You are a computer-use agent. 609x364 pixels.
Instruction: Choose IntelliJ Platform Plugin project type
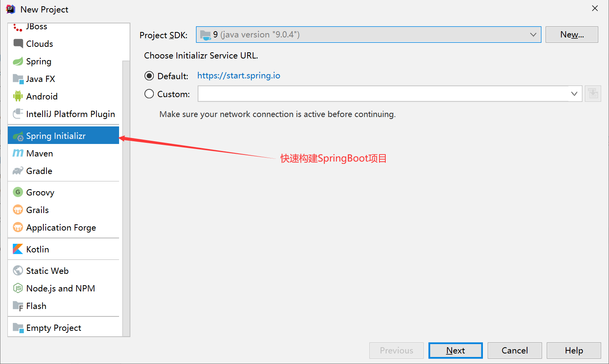click(63, 114)
